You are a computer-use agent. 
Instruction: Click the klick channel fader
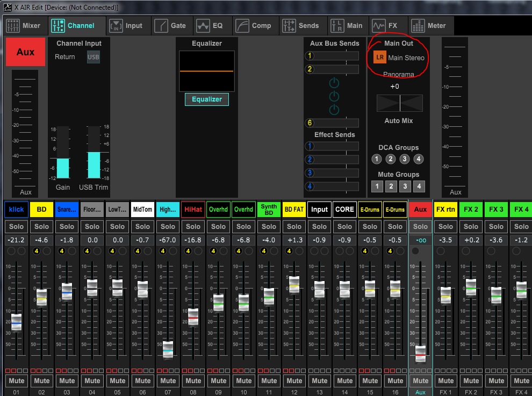point(16,322)
